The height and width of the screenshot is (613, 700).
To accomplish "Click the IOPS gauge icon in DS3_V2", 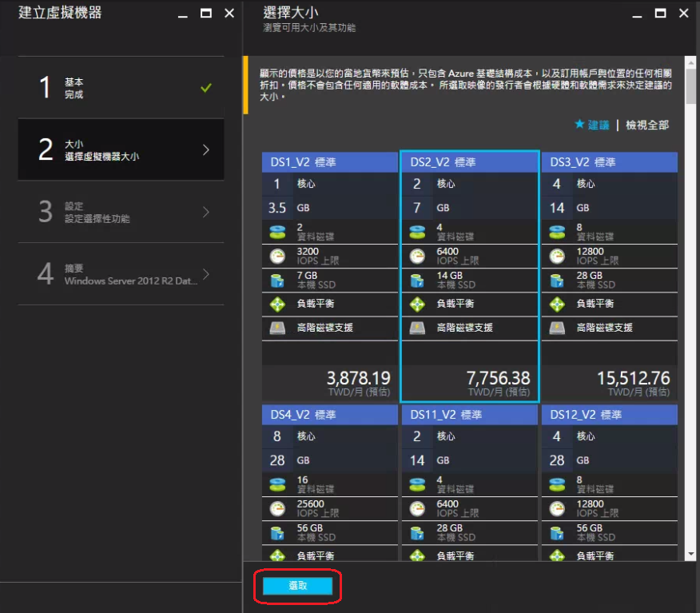I will [x=557, y=257].
